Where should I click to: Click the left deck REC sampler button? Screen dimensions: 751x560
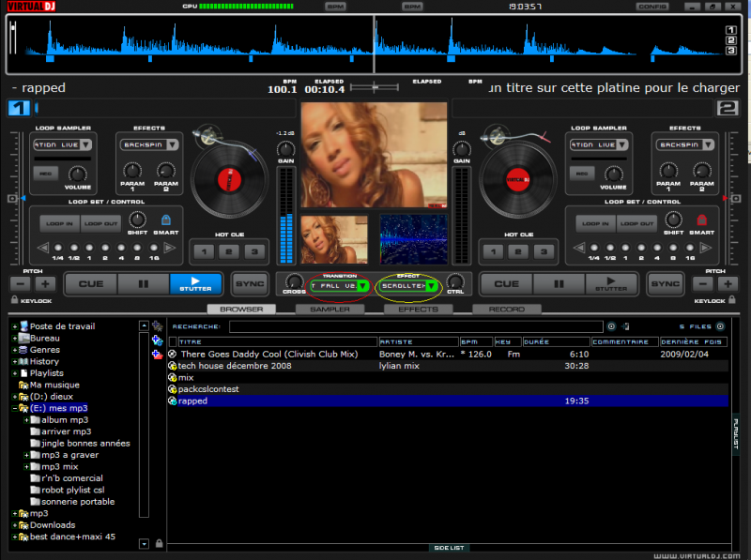44,173
